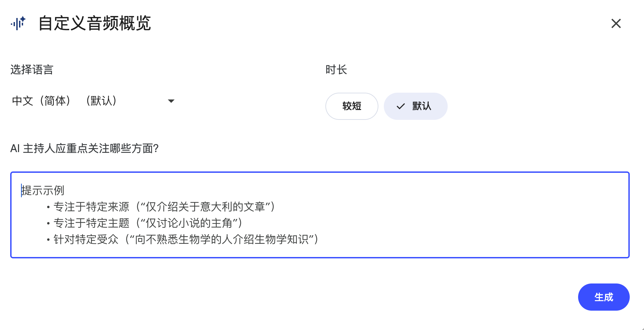Screen dimensions: 644x330
Task: Click the 专注于特定主题 example line
Action: pyautogui.click(x=145, y=223)
